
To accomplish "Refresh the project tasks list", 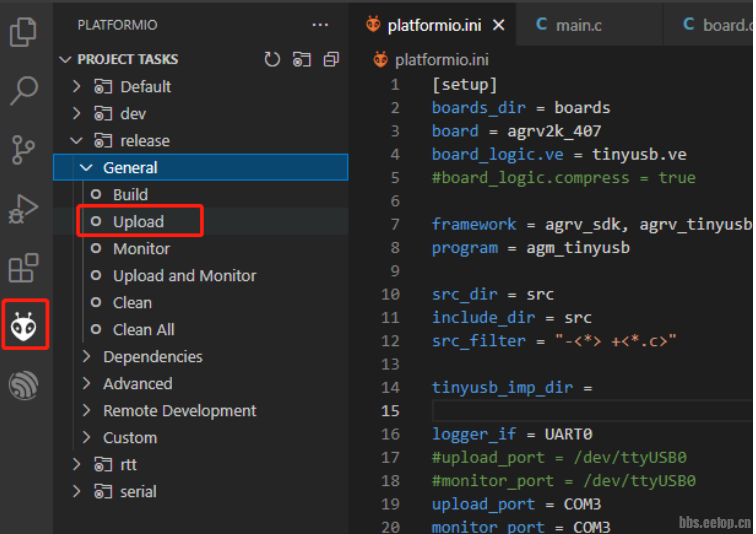I will point(272,59).
